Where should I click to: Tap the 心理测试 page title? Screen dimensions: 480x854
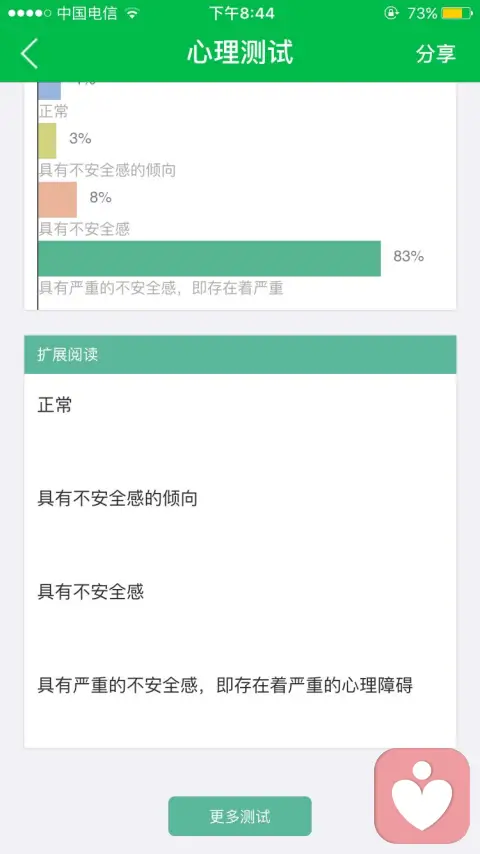[x=240, y=53]
